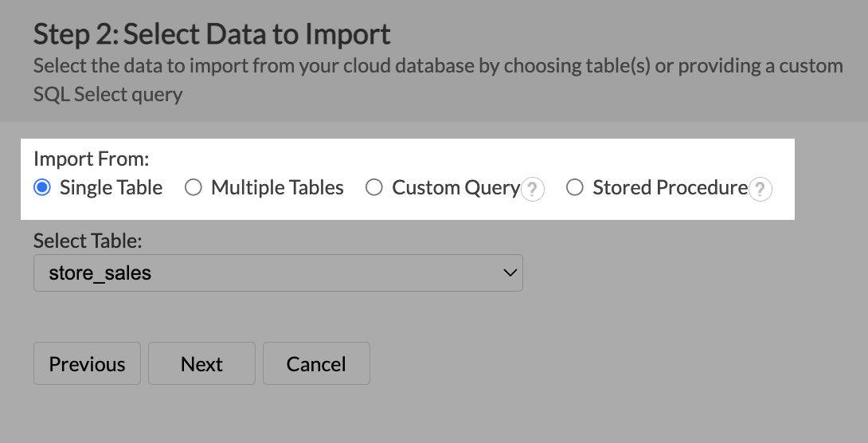Cancel the import wizard
This screenshot has height=443, width=868.
tap(316, 363)
